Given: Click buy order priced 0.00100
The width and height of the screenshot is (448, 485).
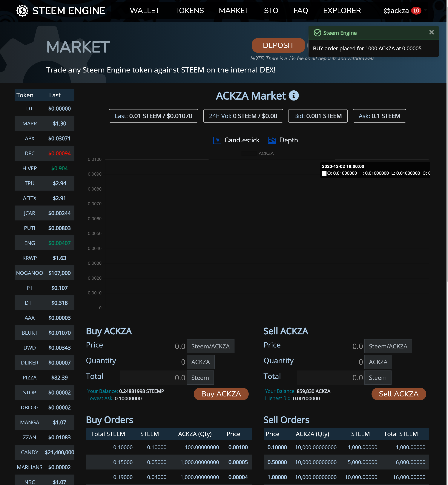Looking at the screenshot, I should 169,447.
